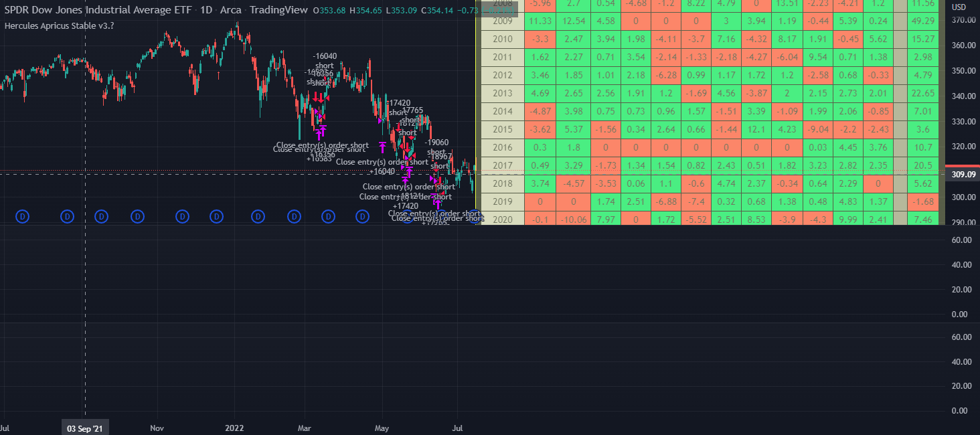Click the Mar label on the time axis
Screen dimensions: 980x435
[305, 427]
